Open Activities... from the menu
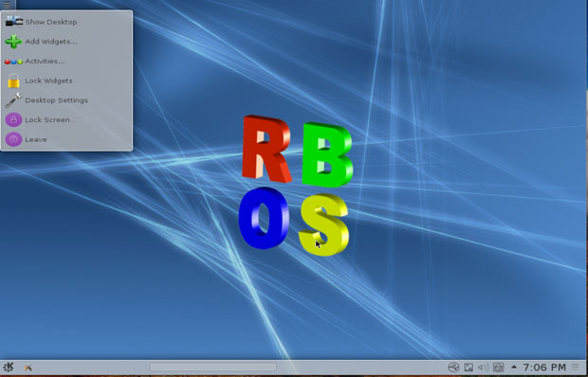This screenshot has height=377, width=588. point(66,61)
